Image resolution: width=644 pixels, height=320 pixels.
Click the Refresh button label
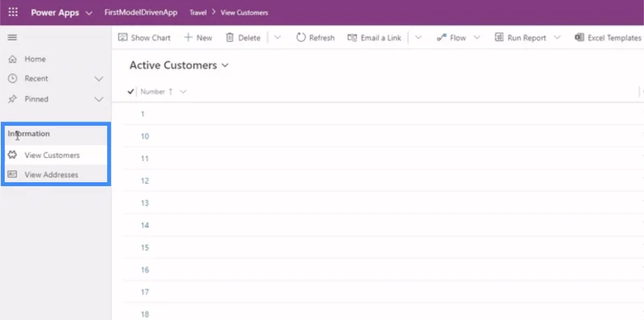(322, 38)
